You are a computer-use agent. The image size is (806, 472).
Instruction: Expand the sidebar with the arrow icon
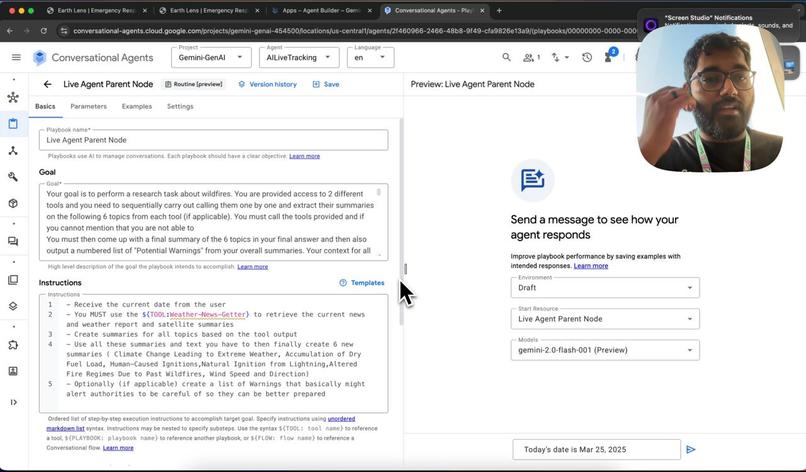click(13, 402)
